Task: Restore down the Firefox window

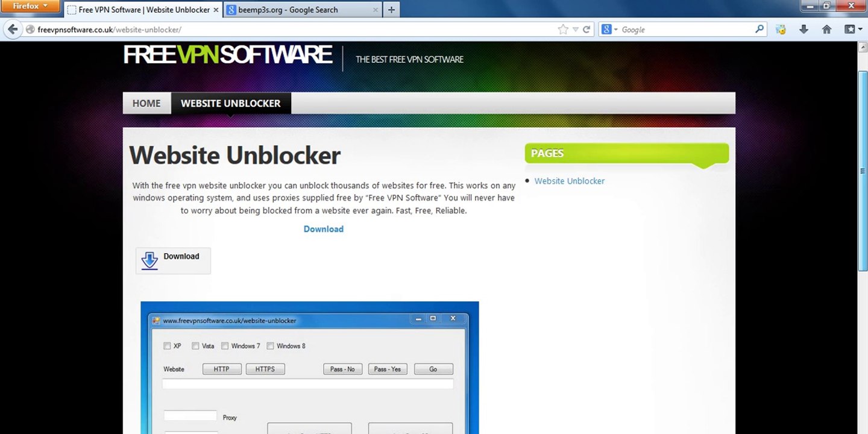Action: (826, 5)
